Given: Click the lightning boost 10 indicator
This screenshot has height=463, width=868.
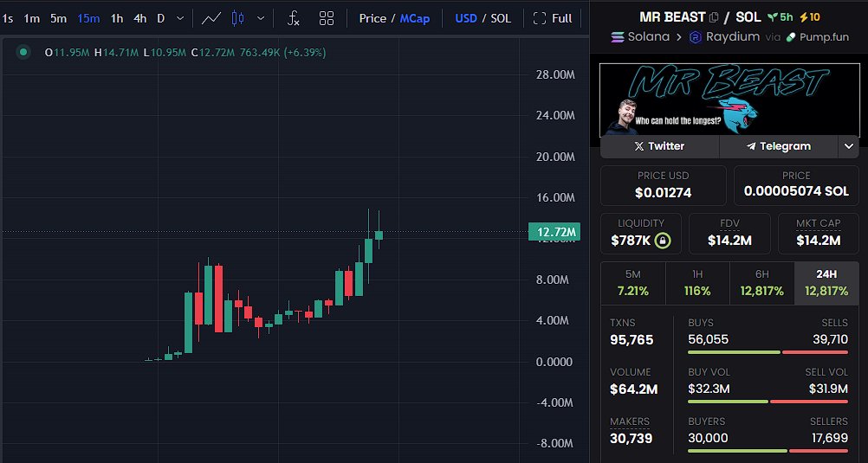Looking at the screenshot, I should pos(809,17).
